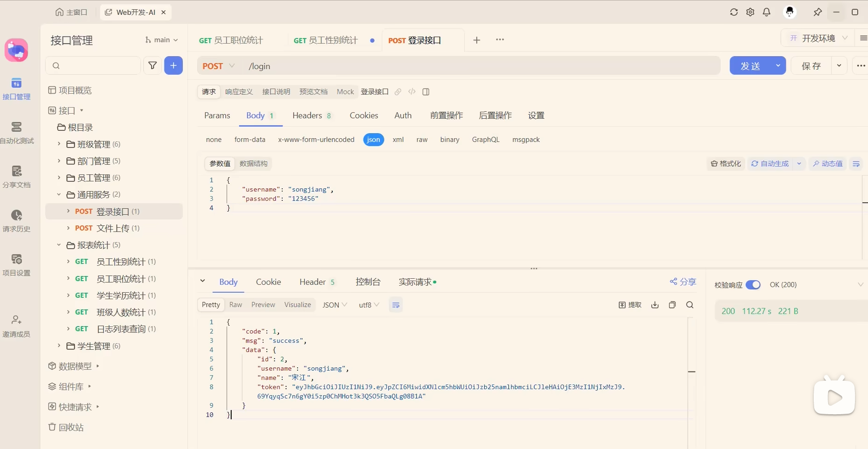
Task: Open the 开发环境 environment dropdown
Action: [x=819, y=38]
